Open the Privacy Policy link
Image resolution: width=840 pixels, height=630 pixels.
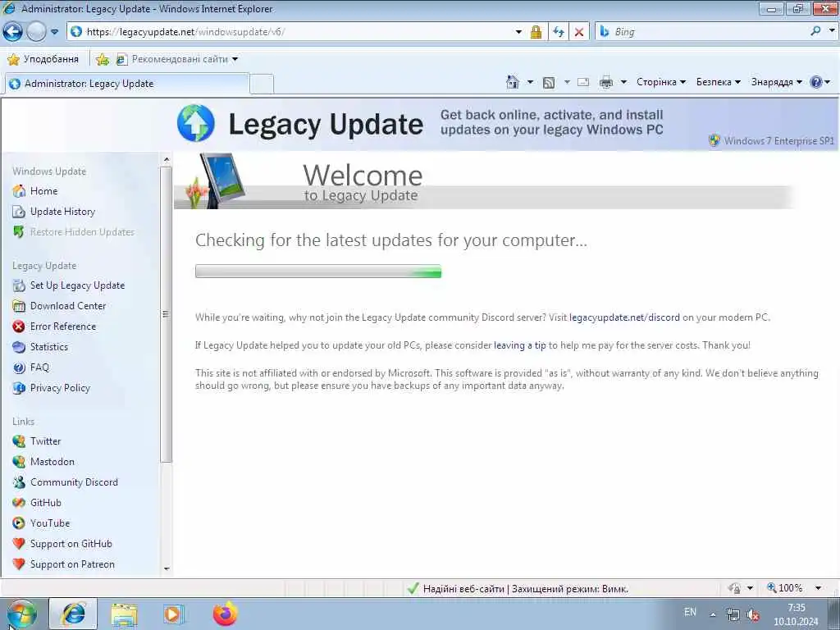click(60, 388)
